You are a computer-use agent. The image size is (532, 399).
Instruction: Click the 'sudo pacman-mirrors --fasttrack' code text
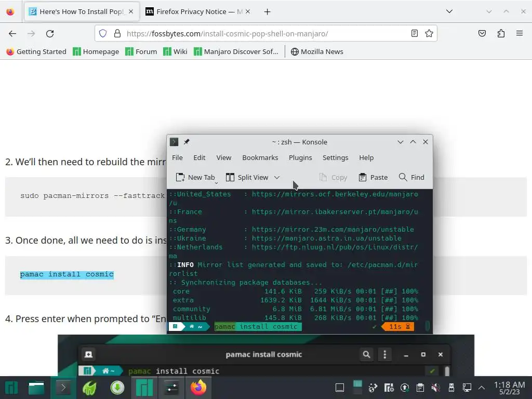[x=92, y=196]
